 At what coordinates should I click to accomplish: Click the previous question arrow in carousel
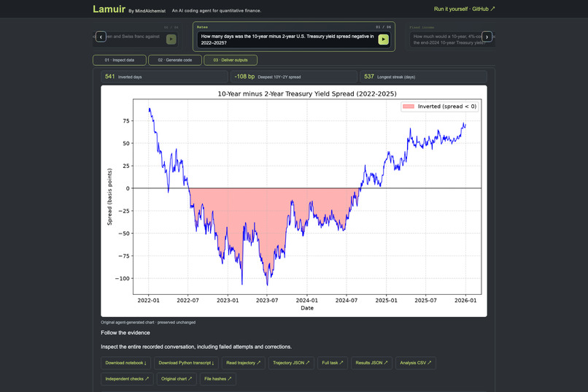[x=101, y=36]
